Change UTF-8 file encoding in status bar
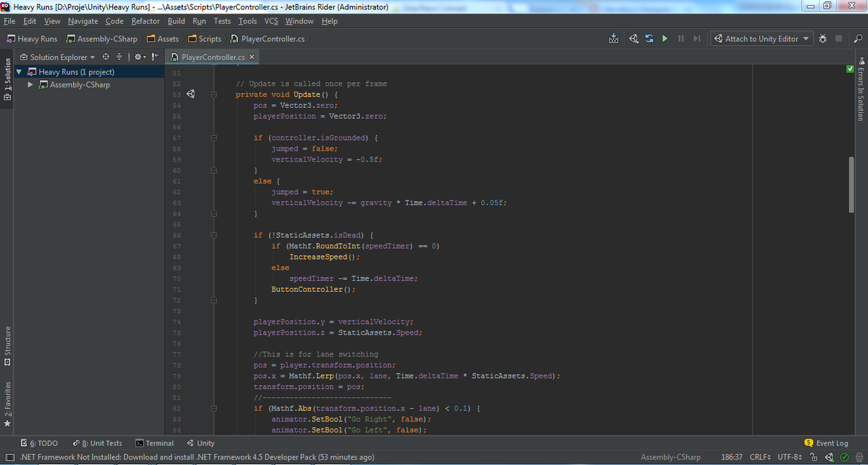Image resolution: width=868 pixels, height=465 pixels. pyautogui.click(x=790, y=457)
